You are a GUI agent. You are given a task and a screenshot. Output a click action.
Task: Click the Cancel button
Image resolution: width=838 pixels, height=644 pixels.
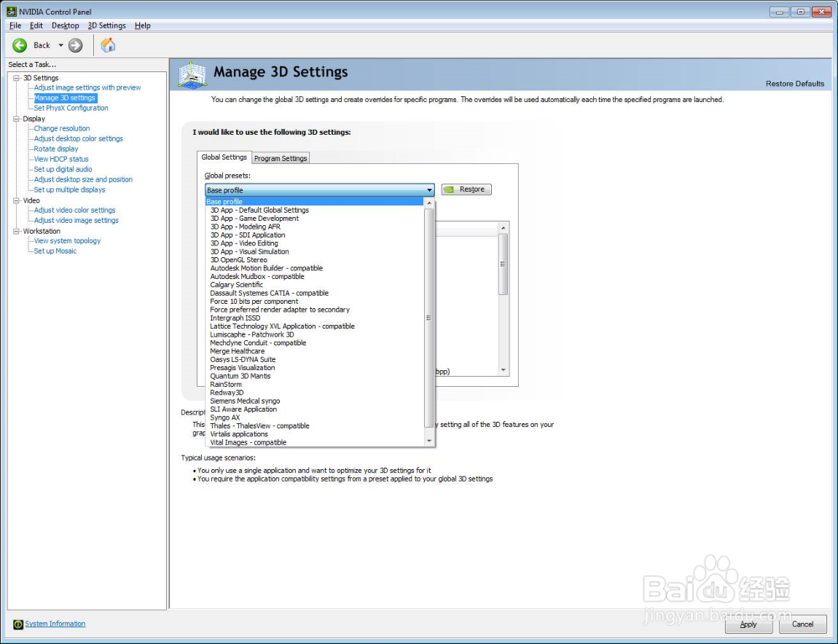(x=802, y=624)
